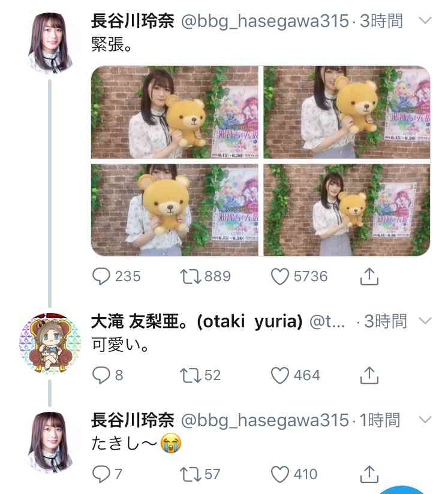Like the tweet with 5736 likes
Viewport: 448px width, 494px height.
tap(279, 276)
